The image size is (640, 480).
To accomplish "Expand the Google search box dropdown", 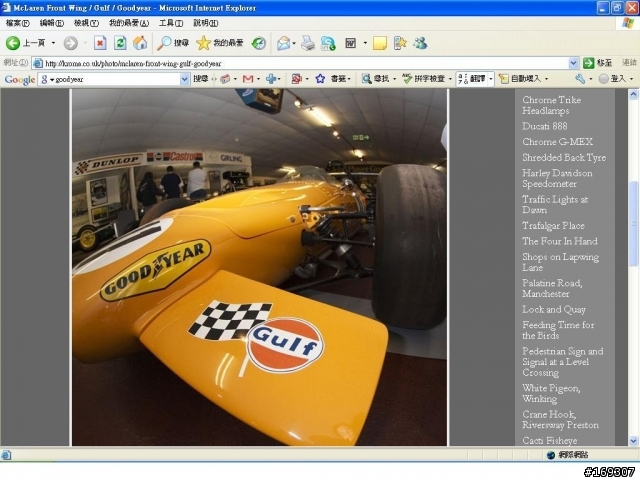I will coord(185,79).
